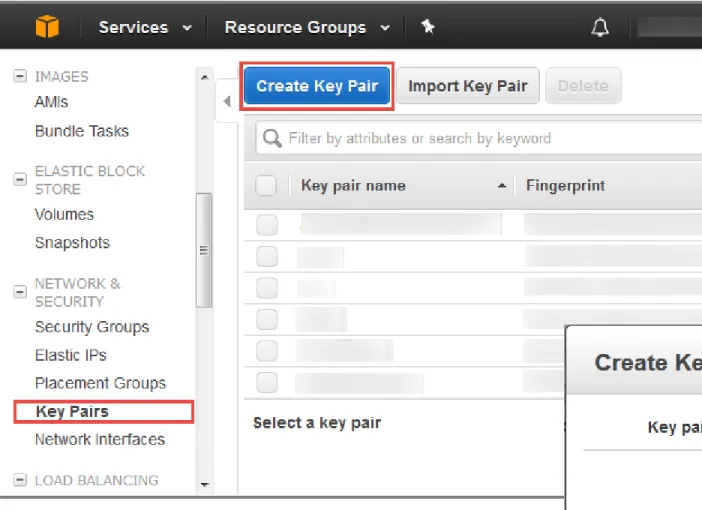Click the greyed-out Delete button
702x510 pixels.
[583, 86]
